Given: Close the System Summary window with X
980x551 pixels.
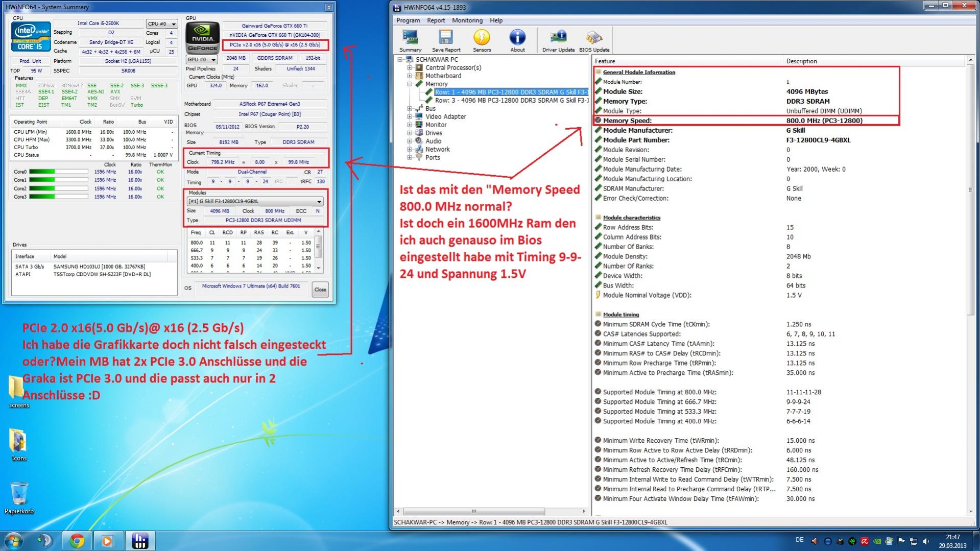Looking at the screenshot, I should [329, 7].
